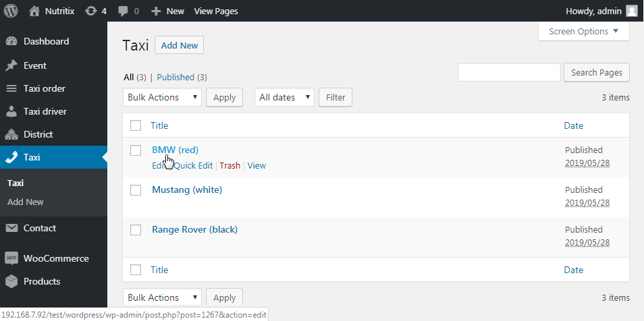Click the 2019/05/28 date in the Mustang row
This screenshot has height=321, width=644.
click(x=587, y=203)
